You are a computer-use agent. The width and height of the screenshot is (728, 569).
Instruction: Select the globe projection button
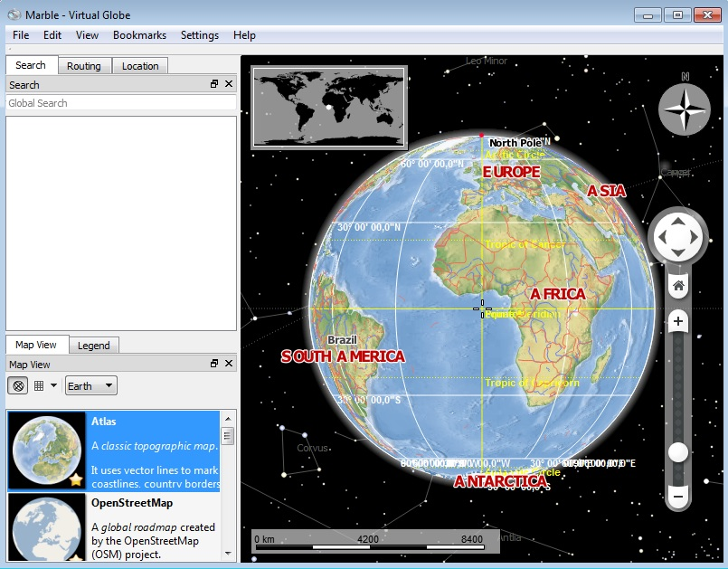click(x=18, y=385)
